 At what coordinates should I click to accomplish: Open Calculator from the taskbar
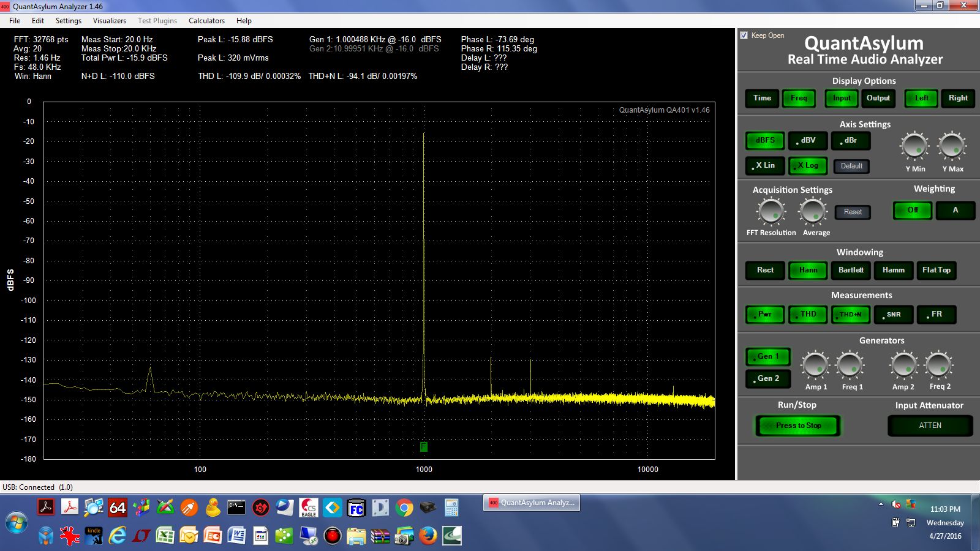click(x=451, y=508)
